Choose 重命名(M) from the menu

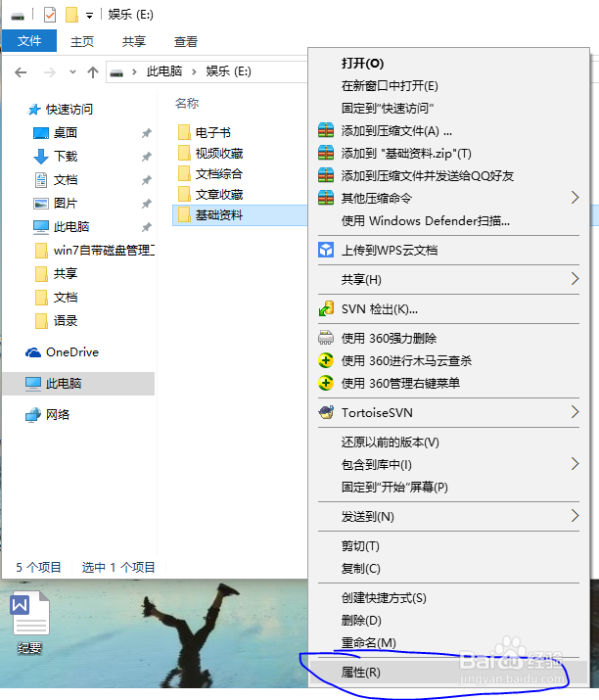pyautogui.click(x=448, y=643)
